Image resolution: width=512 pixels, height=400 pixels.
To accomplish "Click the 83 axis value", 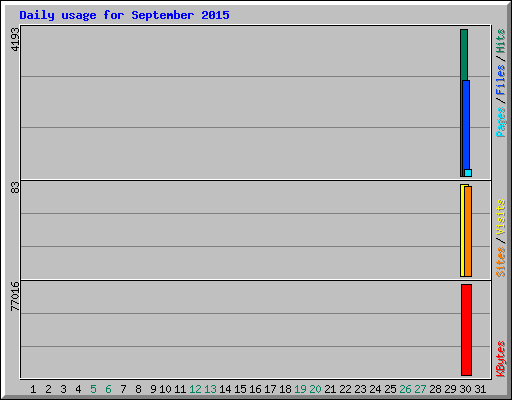I will (15, 188).
